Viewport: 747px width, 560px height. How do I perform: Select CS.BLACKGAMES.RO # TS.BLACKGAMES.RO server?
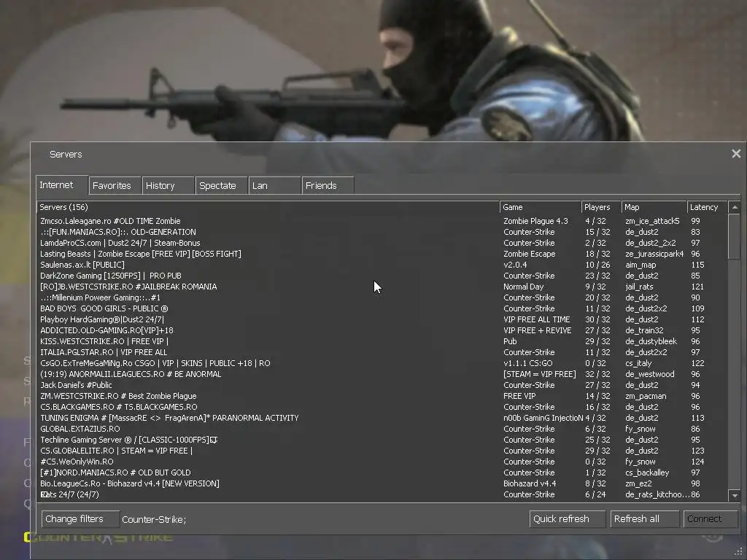click(382, 407)
